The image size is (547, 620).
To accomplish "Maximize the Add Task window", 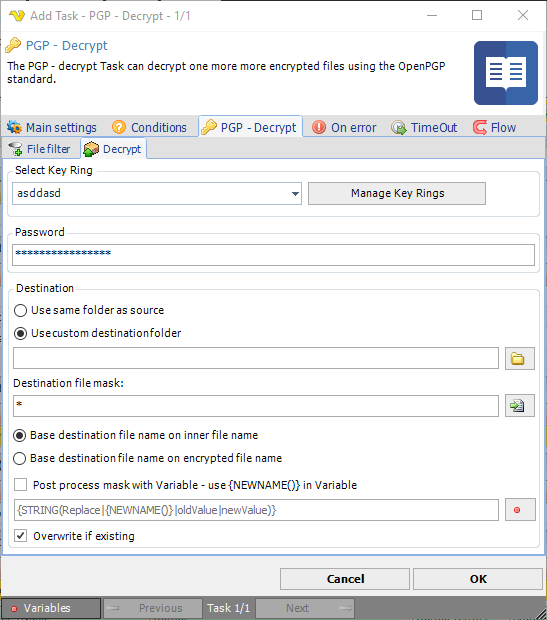I will tap(477, 15).
